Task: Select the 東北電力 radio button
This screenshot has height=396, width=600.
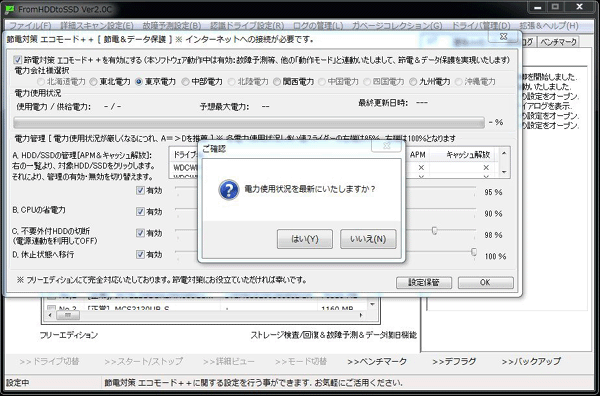Action: 93,81
